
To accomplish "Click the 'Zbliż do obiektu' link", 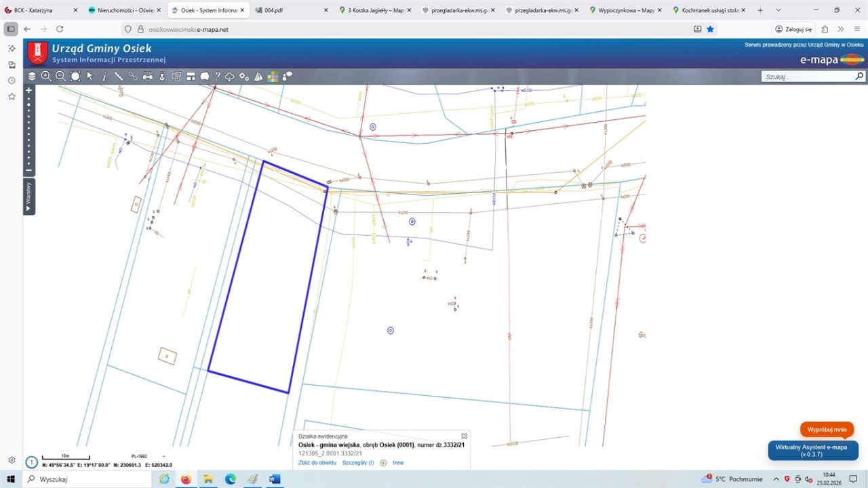I will pyautogui.click(x=317, y=463).
